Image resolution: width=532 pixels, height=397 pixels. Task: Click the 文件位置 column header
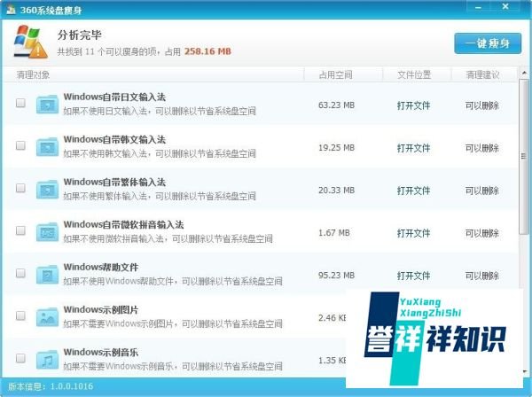coord(414,75)
